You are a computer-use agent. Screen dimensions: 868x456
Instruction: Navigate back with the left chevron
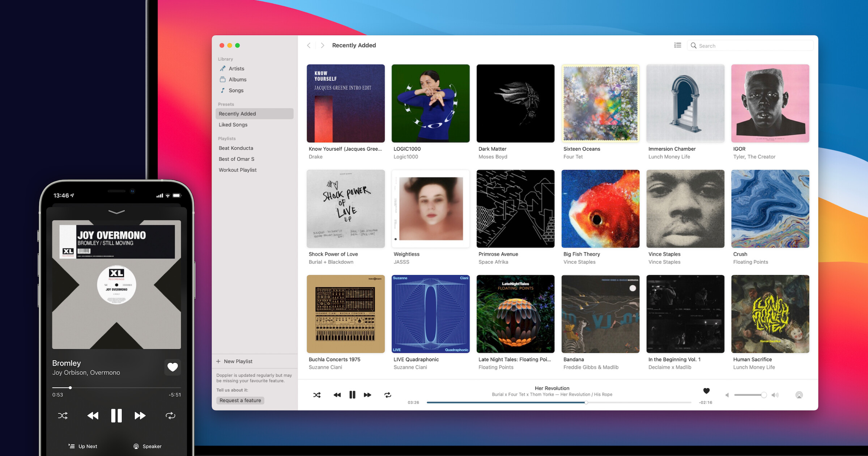(x=309, y=45)
